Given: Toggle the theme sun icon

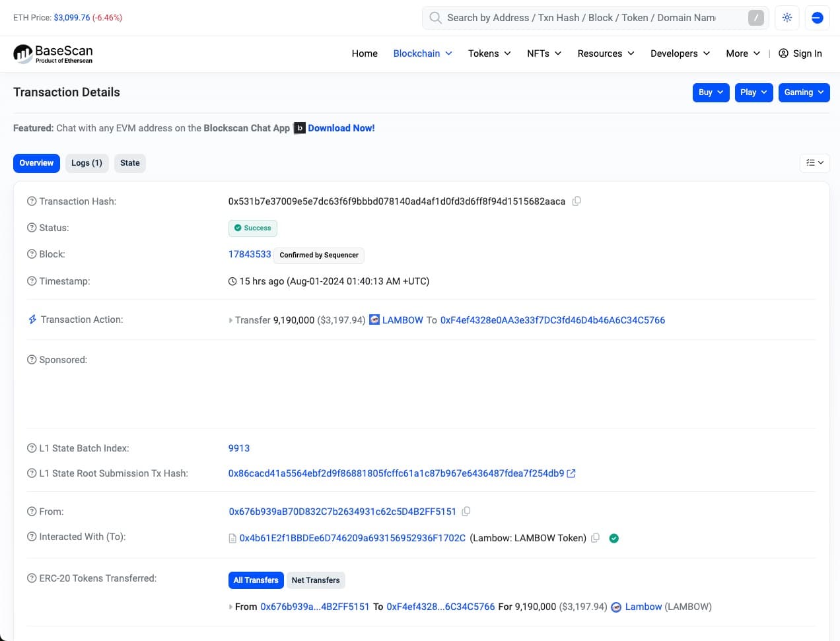Looking at the screenshot, I should point(787,18).
